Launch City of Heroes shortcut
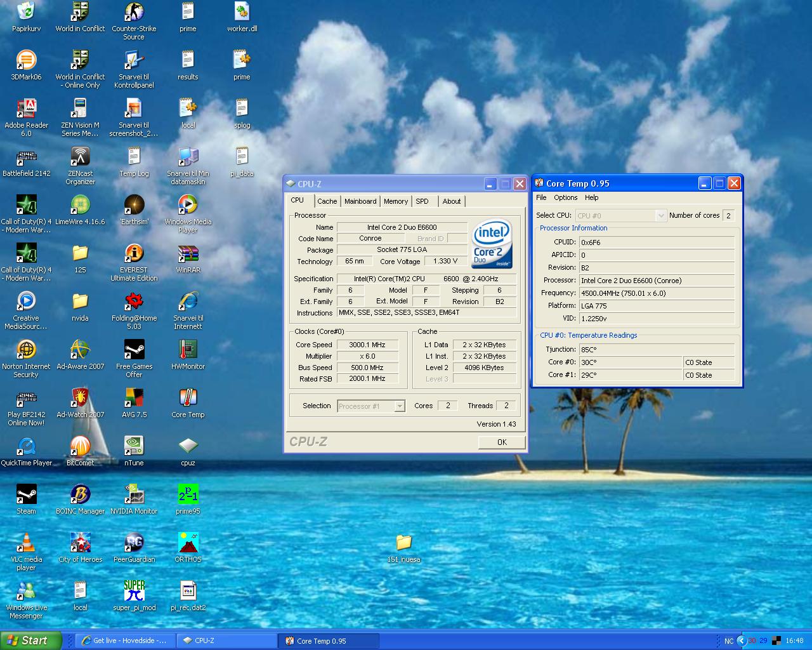The height and width of the screenshot is (650, 812). coord(80,542)
